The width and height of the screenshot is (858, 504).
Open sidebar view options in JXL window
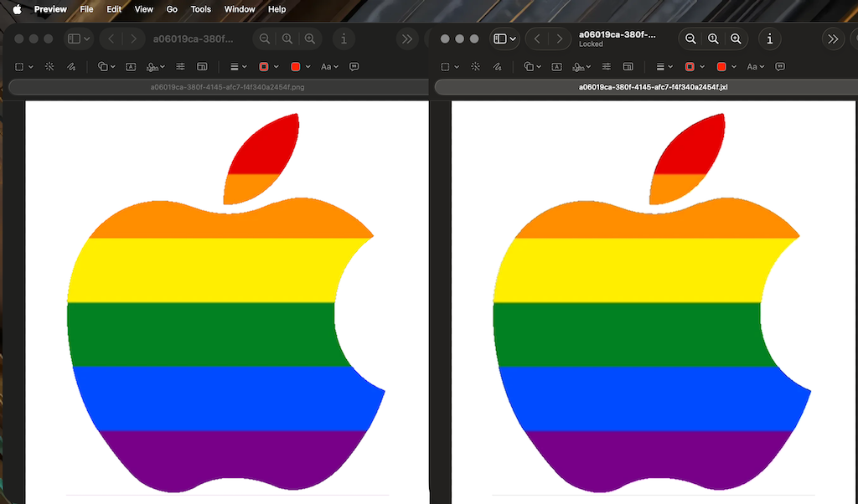pos(504,39)
